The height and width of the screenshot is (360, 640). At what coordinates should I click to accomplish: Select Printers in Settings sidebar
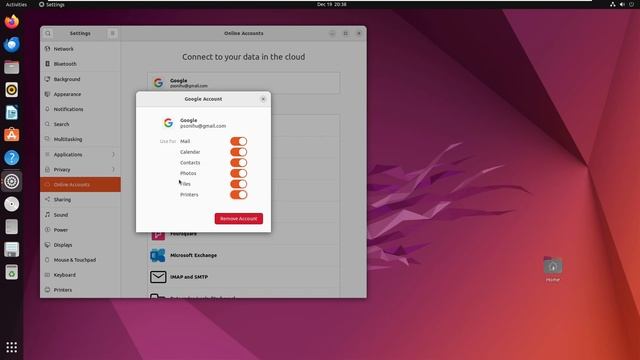coord(80,290)
